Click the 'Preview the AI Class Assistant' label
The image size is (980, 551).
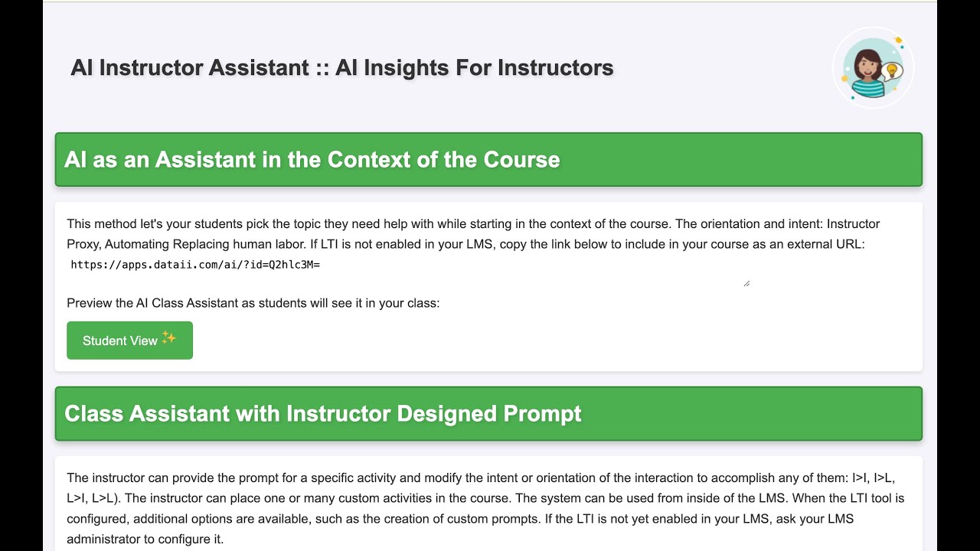[253, 303]
